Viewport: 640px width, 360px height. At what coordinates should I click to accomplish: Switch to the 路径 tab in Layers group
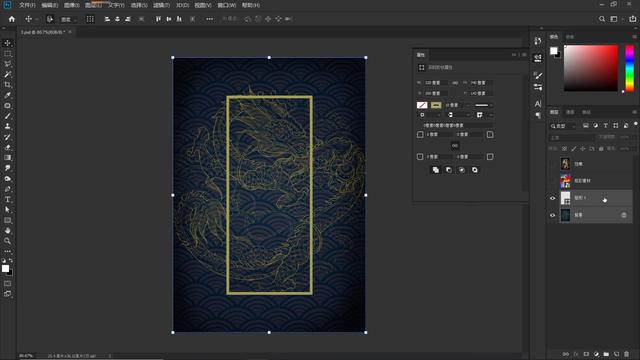[586, 112]
